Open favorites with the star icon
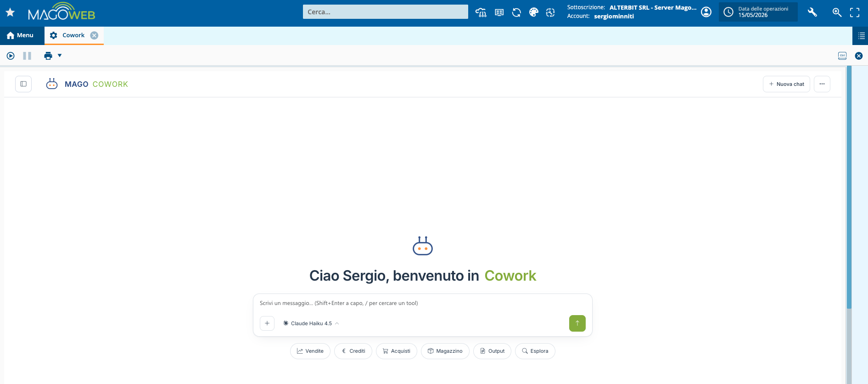This screenshot has height=384, width=868. tap(10, 12)
